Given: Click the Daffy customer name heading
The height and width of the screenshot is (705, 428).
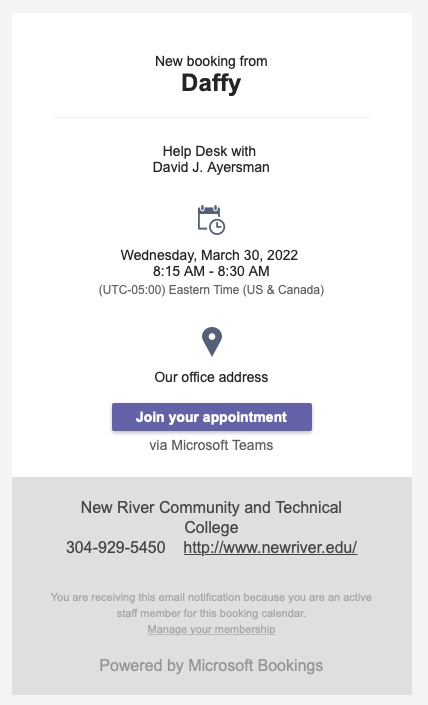Looking at the screenshot, I should click(211, 84).
